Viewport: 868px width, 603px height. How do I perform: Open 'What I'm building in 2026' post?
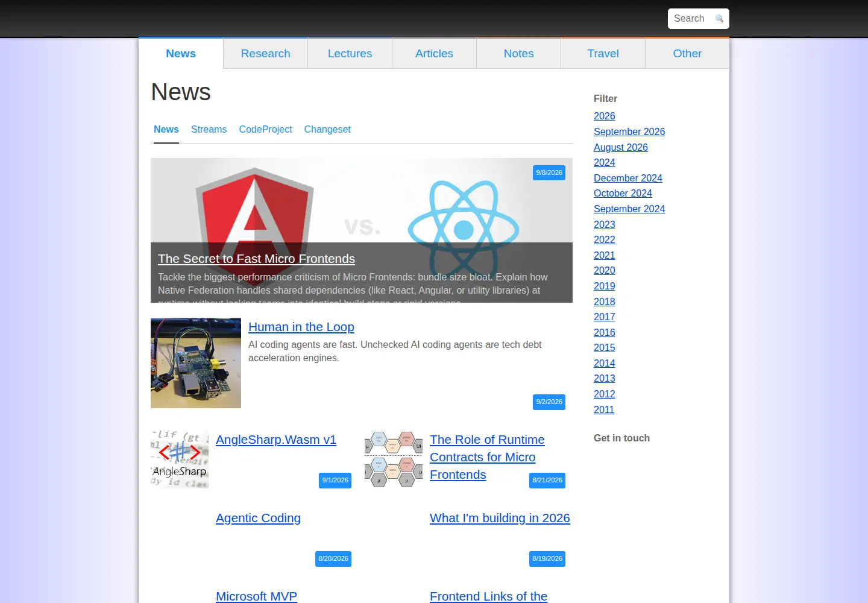pos(500,518)
